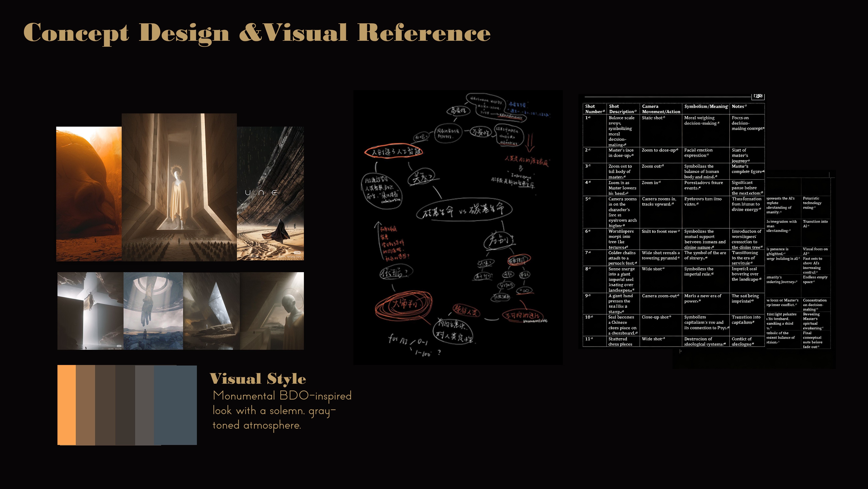Viewport: 868px width, 489px height.
Task: Click the red scribbled circle in mind map
Action: click(404, 305)
